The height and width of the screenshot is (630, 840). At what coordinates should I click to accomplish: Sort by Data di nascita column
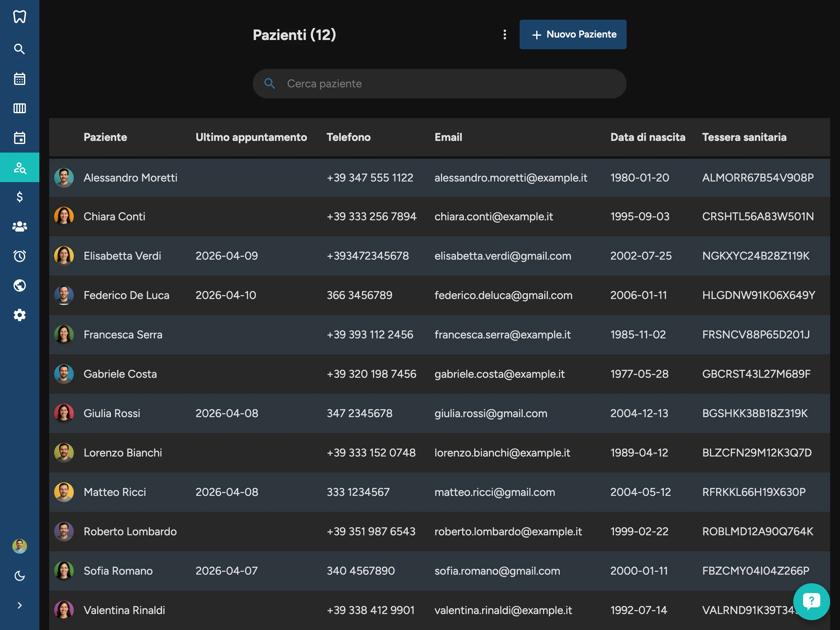coord(648,137)
